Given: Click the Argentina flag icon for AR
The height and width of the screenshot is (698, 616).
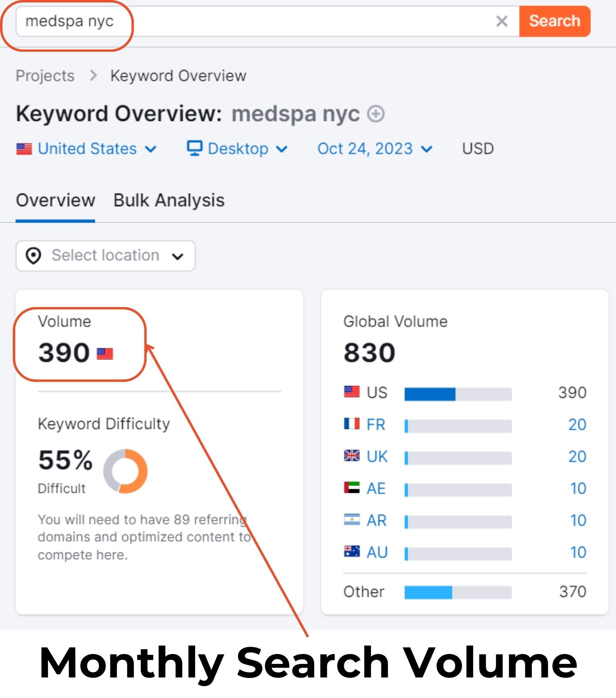Looking at the screenshot, I should tap(352, 519).
